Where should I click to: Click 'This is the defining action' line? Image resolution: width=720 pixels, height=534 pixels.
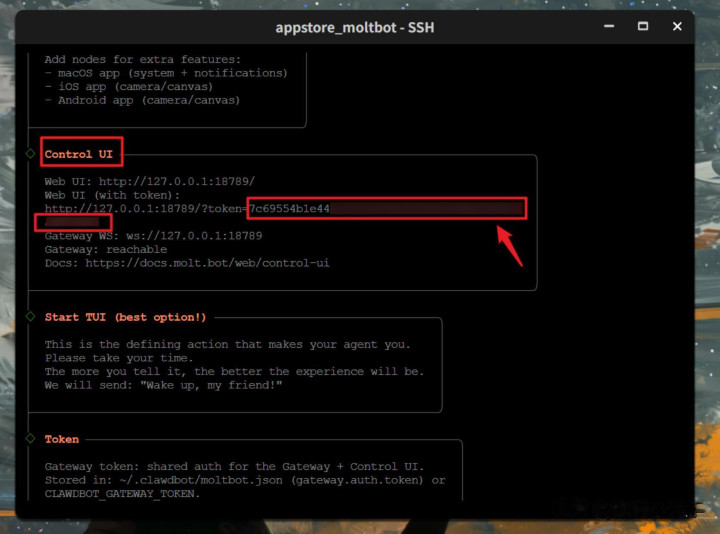point(227,344)
